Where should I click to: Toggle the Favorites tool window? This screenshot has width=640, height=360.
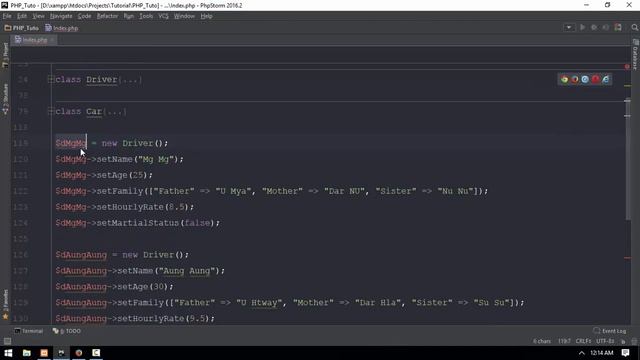pos(5,305)
